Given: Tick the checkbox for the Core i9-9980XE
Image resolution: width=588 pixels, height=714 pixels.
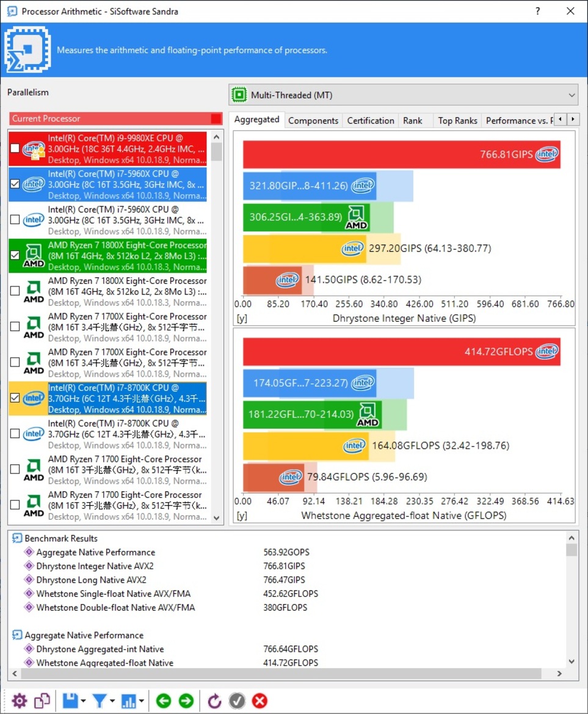Looking at the screenshot, I should tap(15, 148).
